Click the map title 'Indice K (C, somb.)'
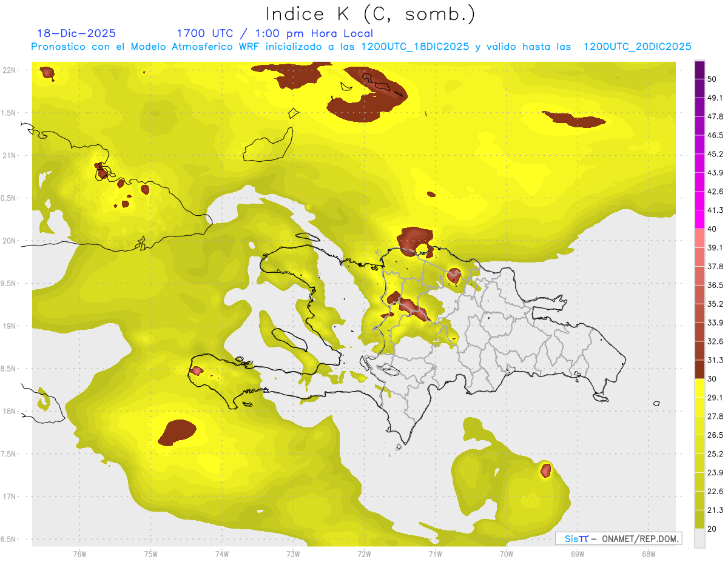The height and width of the screenshot is (562, 728). [x=370, y=14]
